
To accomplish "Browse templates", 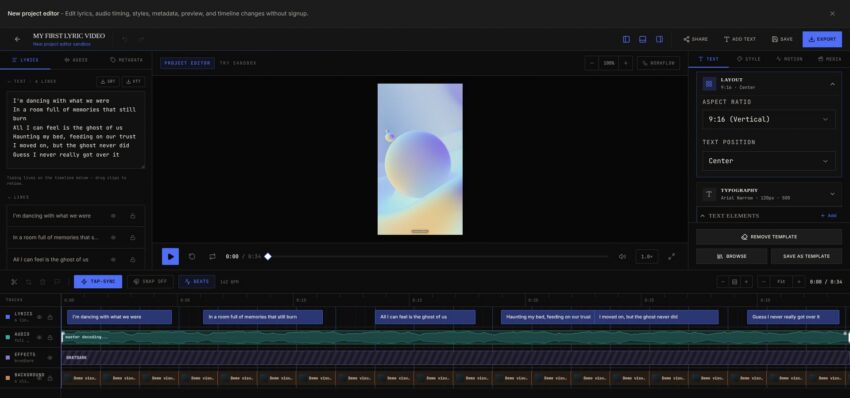I will tap(732, 256).
